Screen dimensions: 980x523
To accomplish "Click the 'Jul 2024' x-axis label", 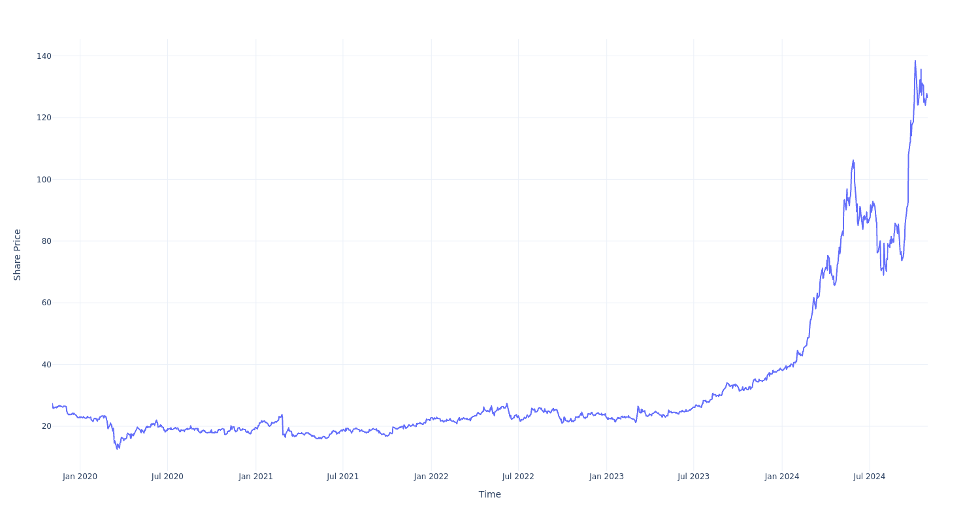I will pos(869,477).
